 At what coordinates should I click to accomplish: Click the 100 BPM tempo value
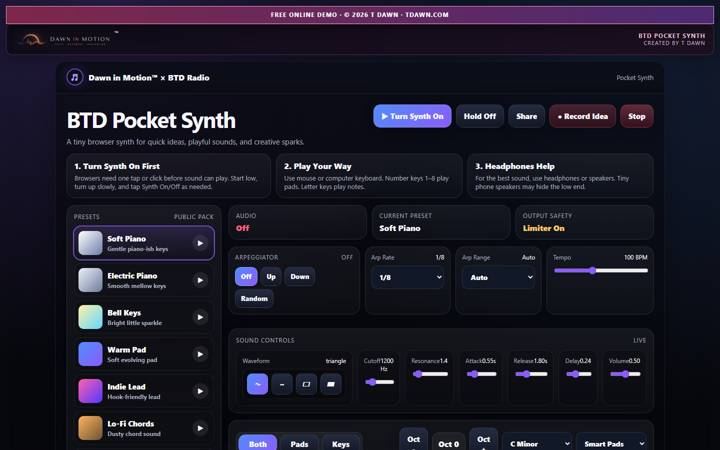click(x=636, y=258)
